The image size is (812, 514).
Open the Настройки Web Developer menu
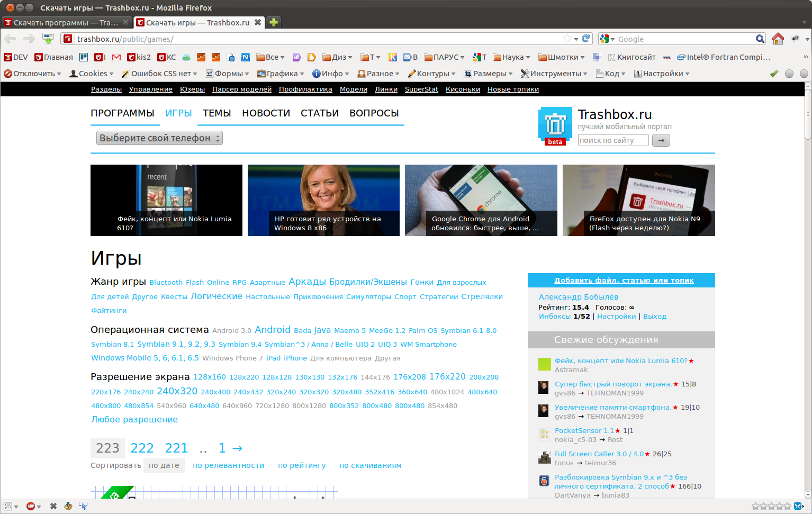tap(662, 74)
